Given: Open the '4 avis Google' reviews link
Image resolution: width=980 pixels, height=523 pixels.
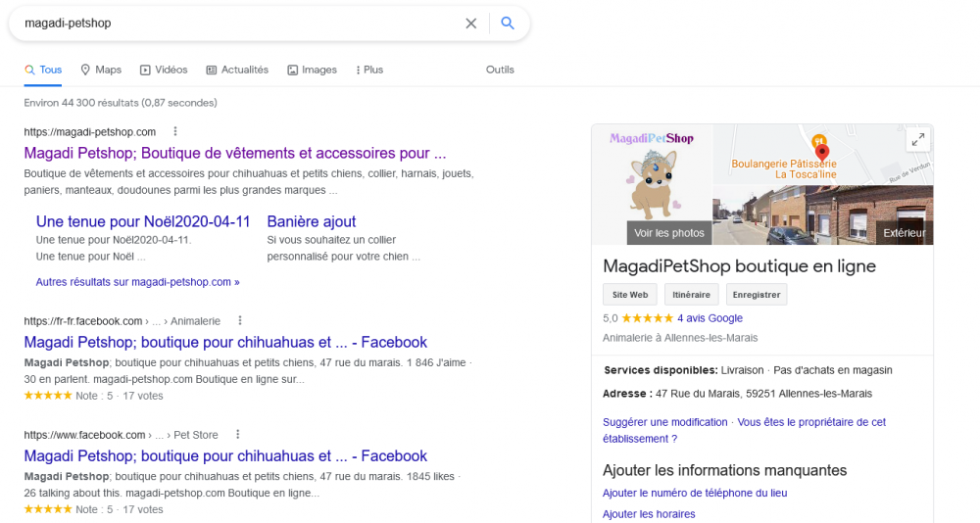Looking at the screenshot, I should coord(710,318).
